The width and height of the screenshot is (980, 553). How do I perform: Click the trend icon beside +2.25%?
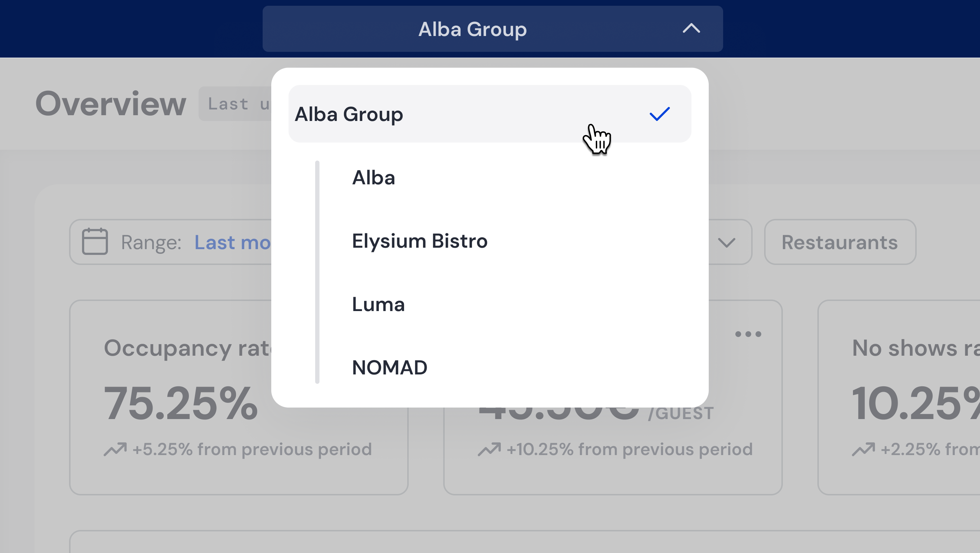pyautogui.click(x=863, y=449)
